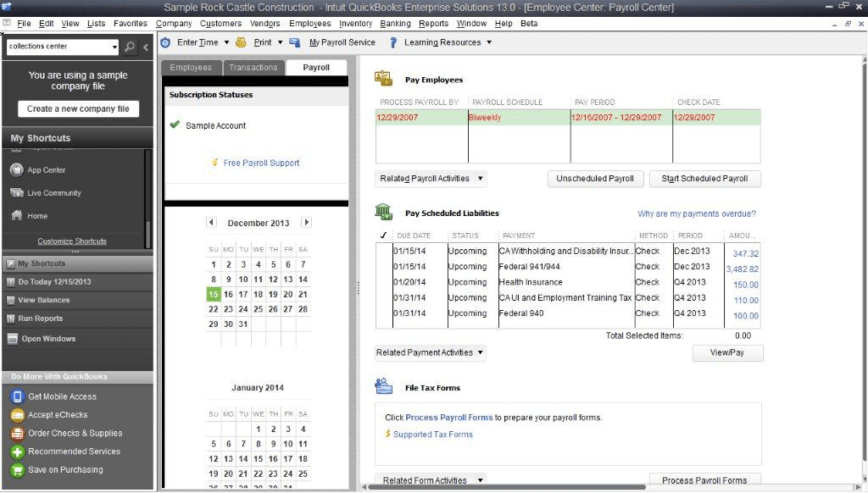Click the horizontal scrollbar at the bottom
This screenshot has height=493, width=868.
click(x=507, y=487)
